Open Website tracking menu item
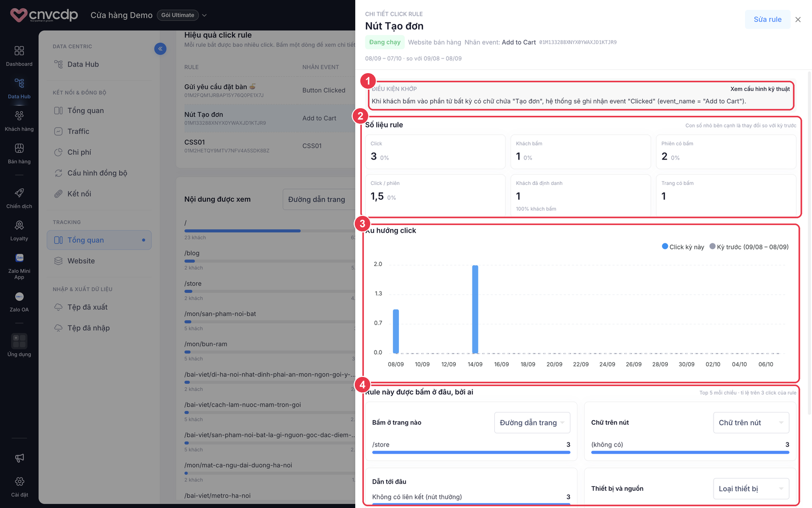This screenshot has width=812, height=508. (x=99, y=261)
